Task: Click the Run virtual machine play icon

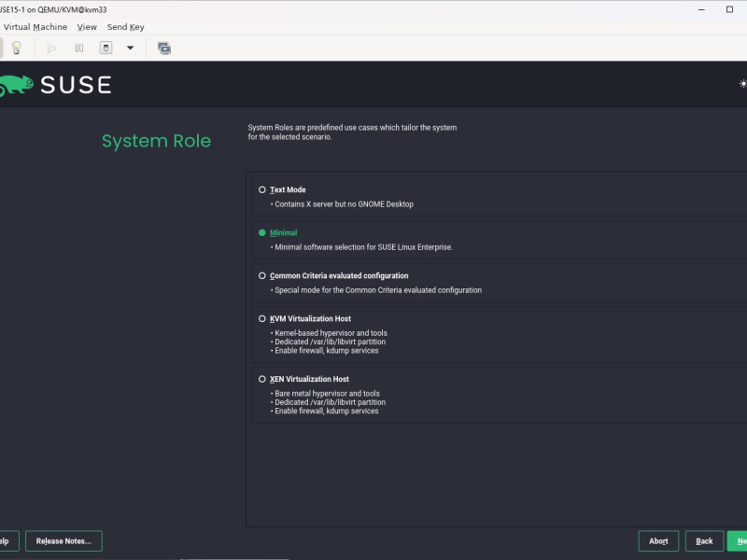Action: pyautogui.click(x=51, y=48)
